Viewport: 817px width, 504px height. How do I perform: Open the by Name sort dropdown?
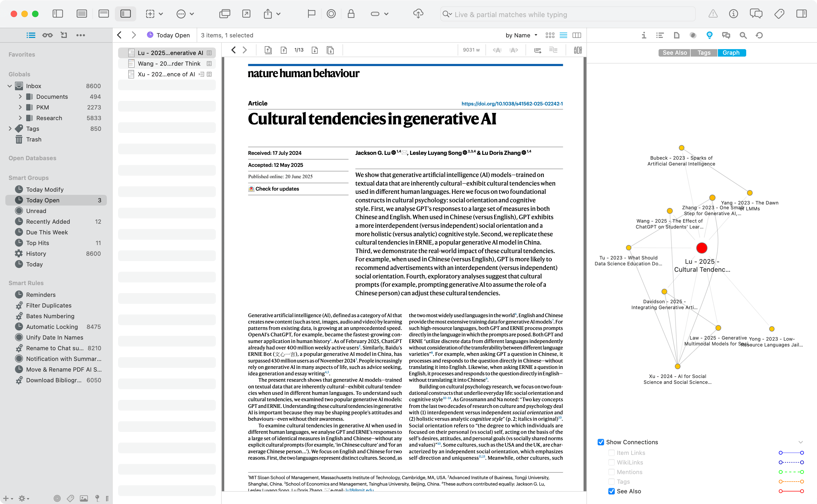(x=521, y=35)
